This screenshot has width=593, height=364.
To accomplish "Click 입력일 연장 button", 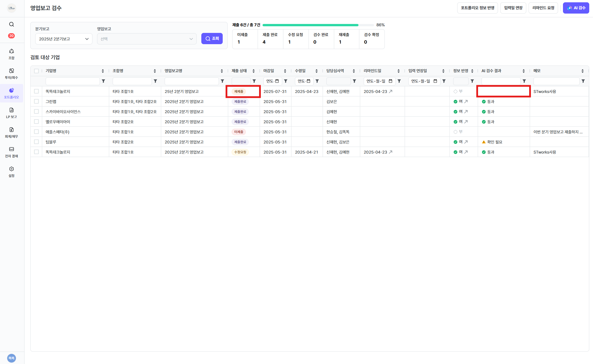I will 513,8.
